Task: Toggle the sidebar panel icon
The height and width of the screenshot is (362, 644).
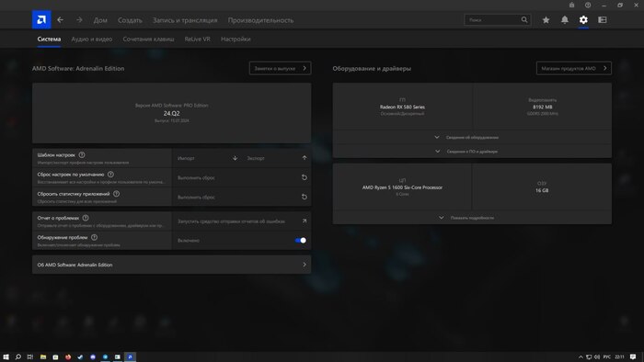Action: click(603, 19)
